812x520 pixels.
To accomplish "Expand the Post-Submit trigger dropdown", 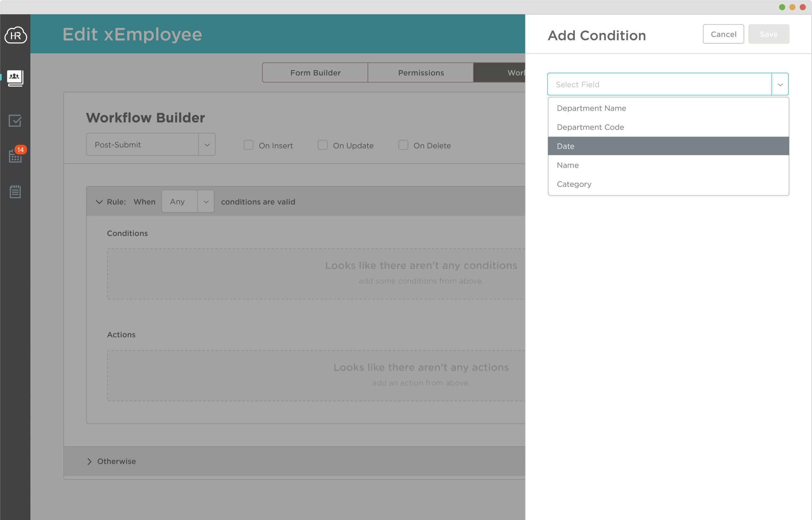I will click(207, 144).
